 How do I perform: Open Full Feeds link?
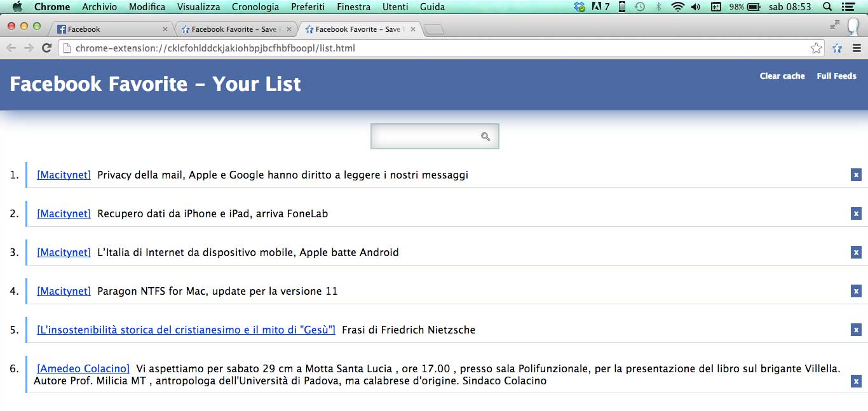pos(836,76)
